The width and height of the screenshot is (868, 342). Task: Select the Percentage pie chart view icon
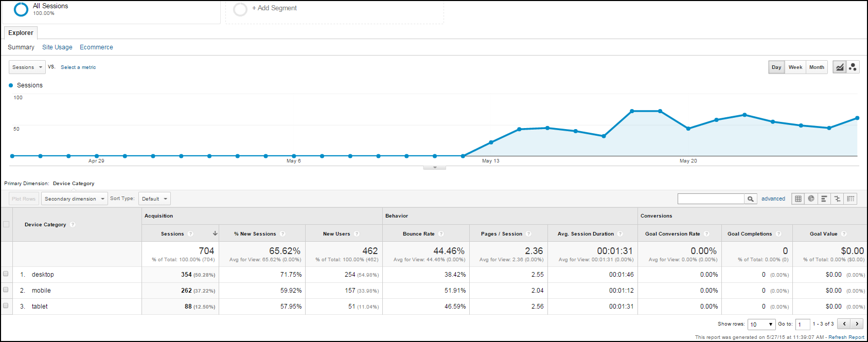(x=811, y=199)
